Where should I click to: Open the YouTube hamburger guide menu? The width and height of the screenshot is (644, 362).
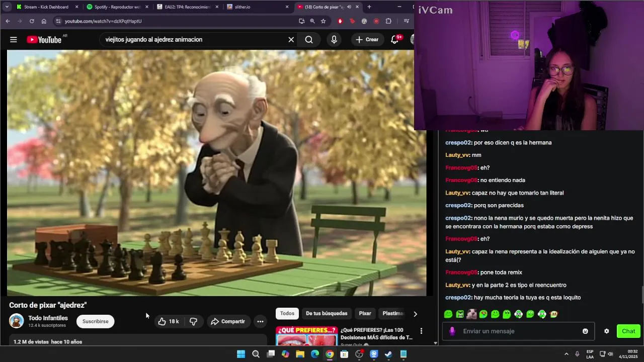pyautogui.click(x=14, y=40)
